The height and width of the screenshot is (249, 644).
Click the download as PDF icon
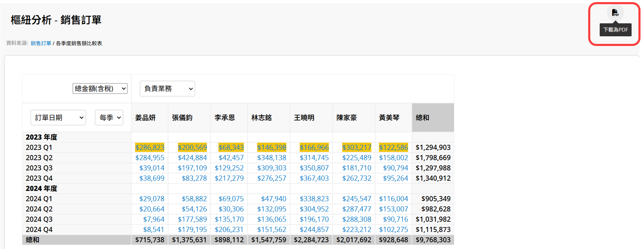coord(615,13)
